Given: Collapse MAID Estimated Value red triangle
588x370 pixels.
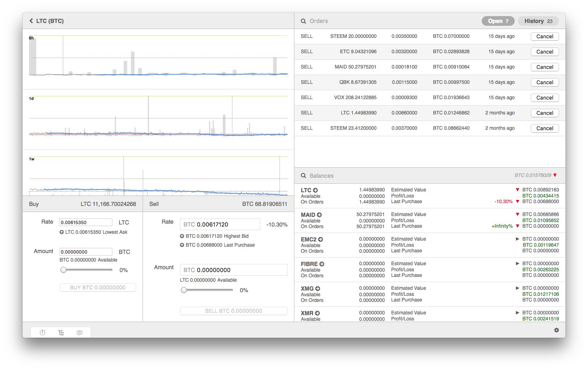Looking at the screenshot, I should [x=518, y=214].
